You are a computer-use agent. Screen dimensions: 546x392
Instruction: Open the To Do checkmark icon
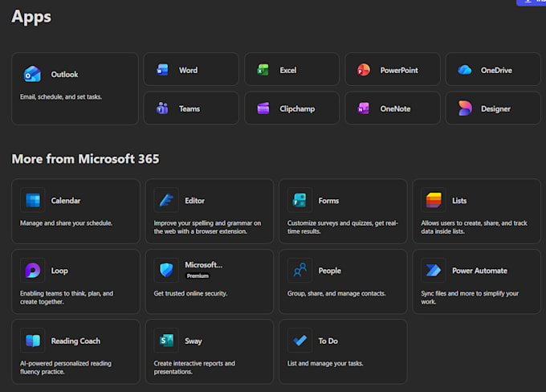coord(299,341)
